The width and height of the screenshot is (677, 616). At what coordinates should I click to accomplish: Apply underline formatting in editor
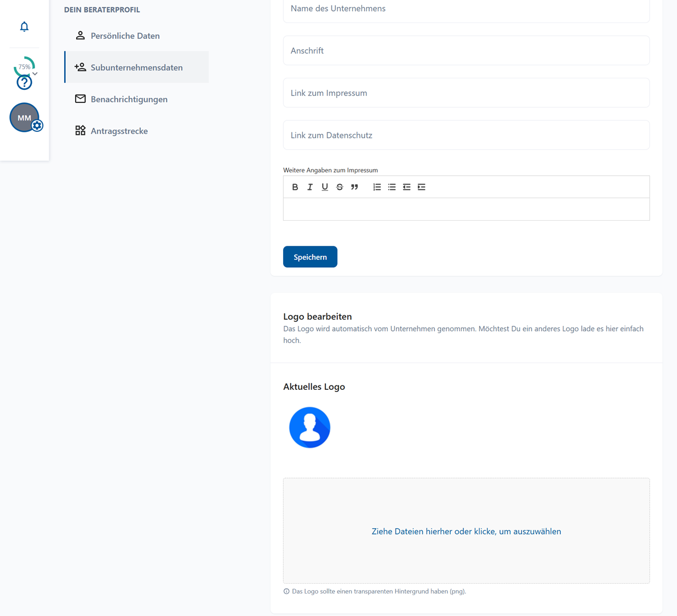click(325, 187)
